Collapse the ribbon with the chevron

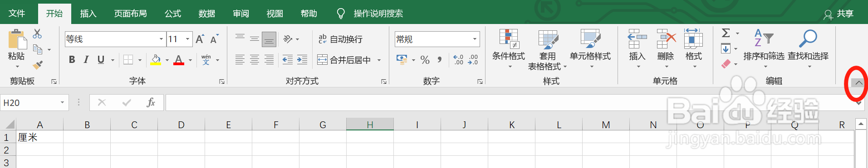(x=858, y=83)
